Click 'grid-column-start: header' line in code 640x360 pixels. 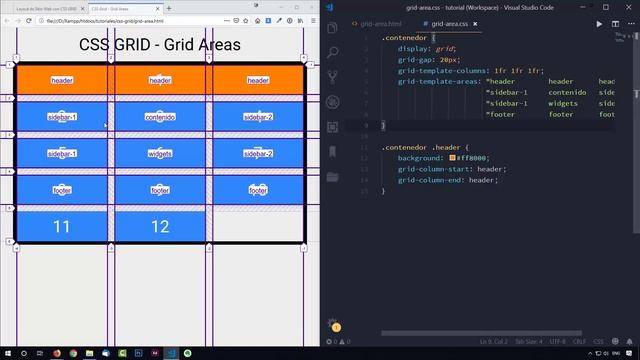[x=452, y=169]
